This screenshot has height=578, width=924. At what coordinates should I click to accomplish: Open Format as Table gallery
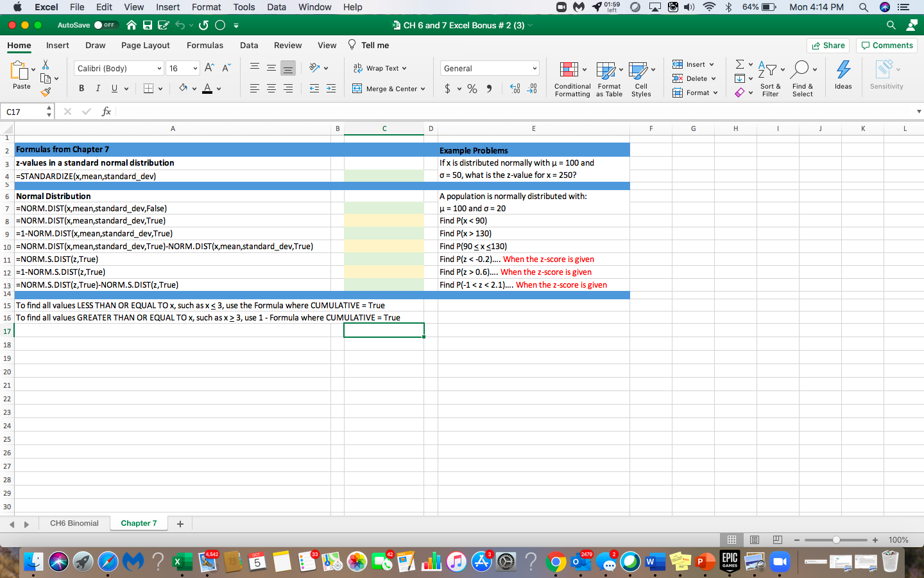coord(609,80)
